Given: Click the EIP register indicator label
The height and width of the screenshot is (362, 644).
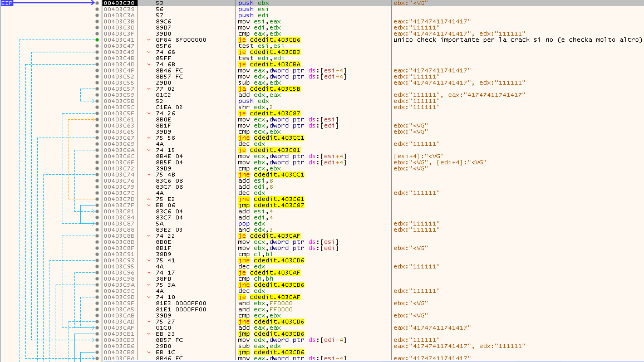Looking at the screenshot, I should 8,3.
